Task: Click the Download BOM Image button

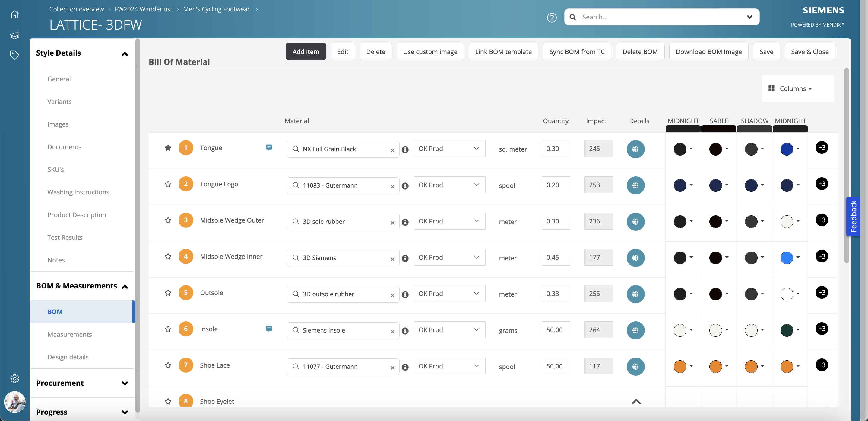Action: pos(708,51)
